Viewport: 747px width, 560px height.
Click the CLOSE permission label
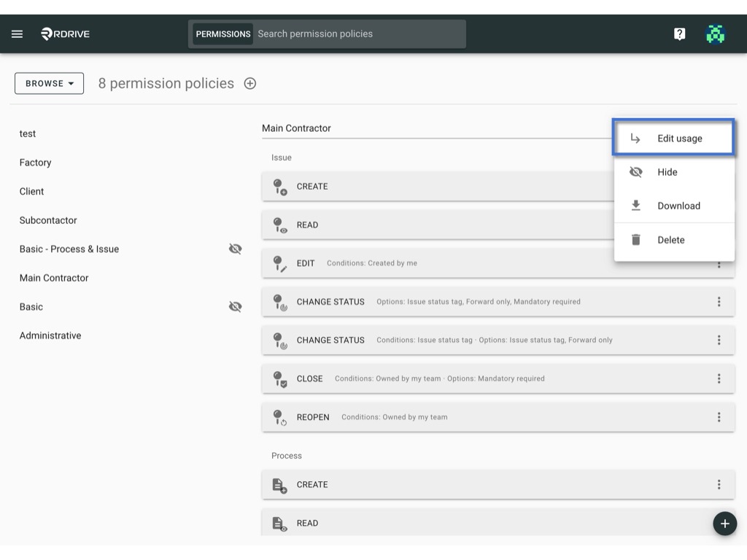[309, 379]
